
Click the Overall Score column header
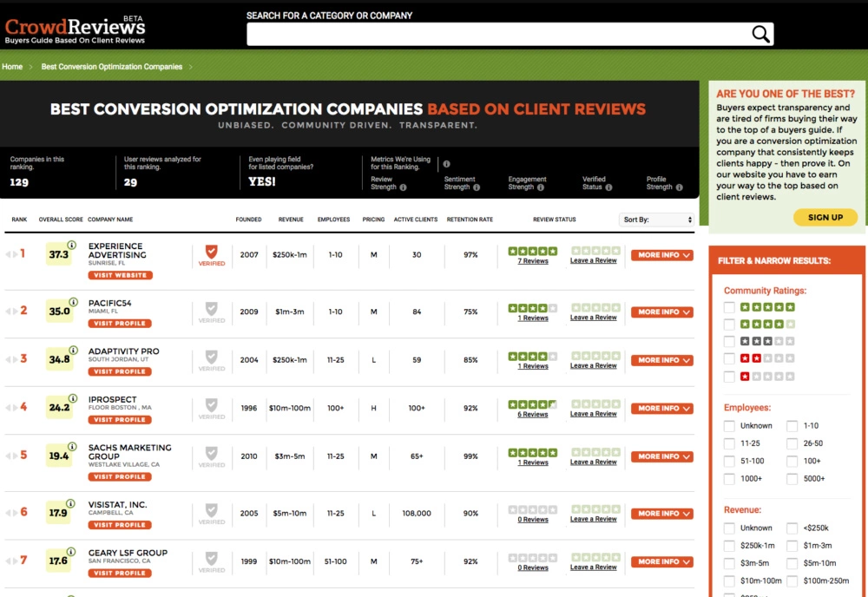tap(61, 220)
